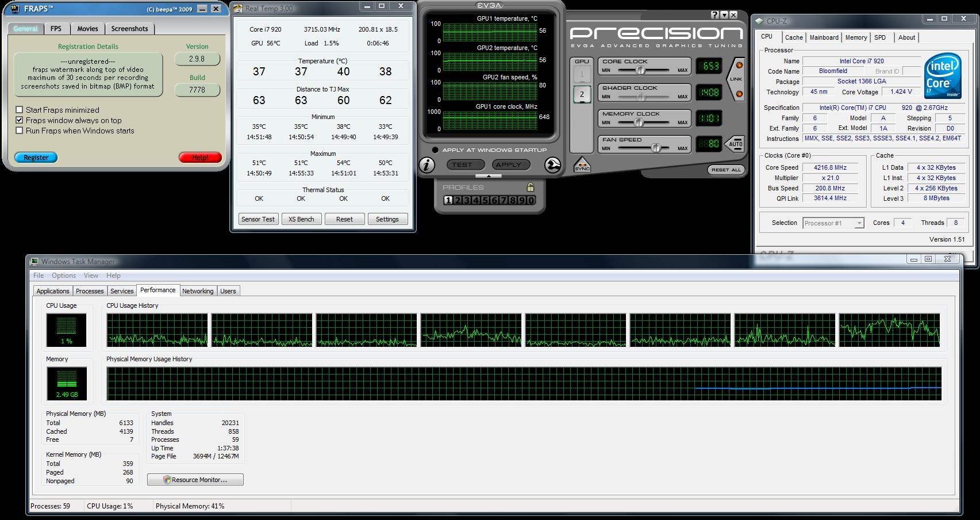Open the Precision title bar dropdown arrow
The width and height of the screenshot is (980, 520).
pos(724,15)
